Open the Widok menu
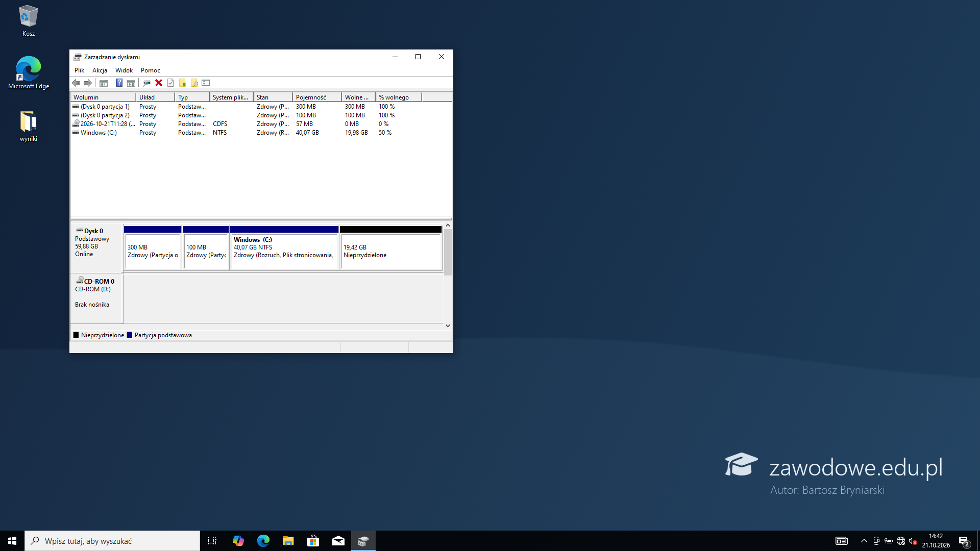Viewport: 980px width, 551px height. coord(124,70)
